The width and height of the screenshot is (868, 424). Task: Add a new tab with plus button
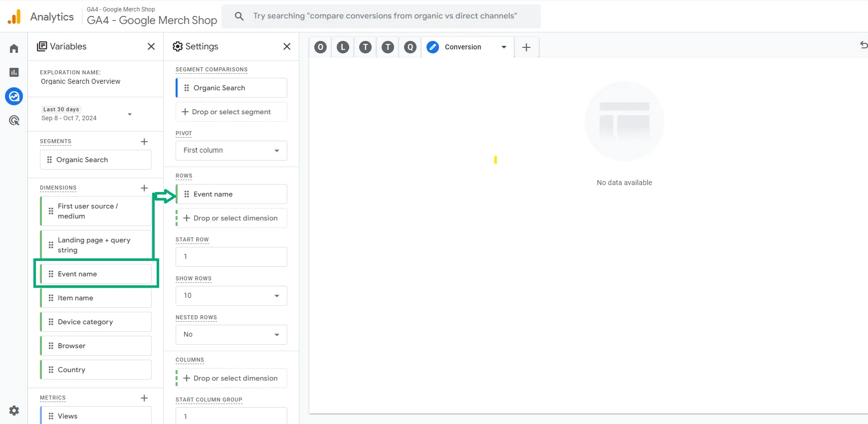tap(526, 47)
